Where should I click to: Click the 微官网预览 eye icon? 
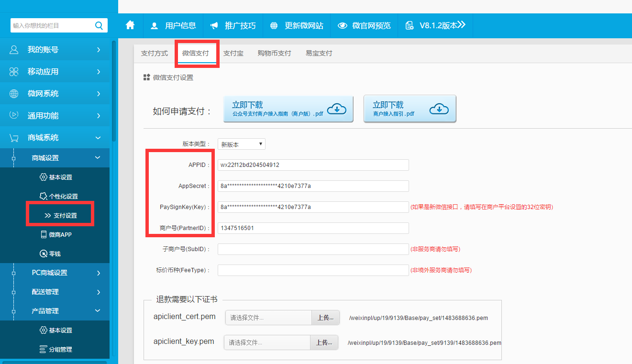[343, 26]
